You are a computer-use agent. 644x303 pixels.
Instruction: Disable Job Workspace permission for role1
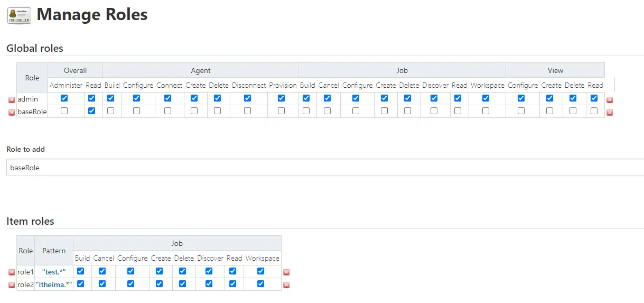pyautogui.click(x=261, y=271)
